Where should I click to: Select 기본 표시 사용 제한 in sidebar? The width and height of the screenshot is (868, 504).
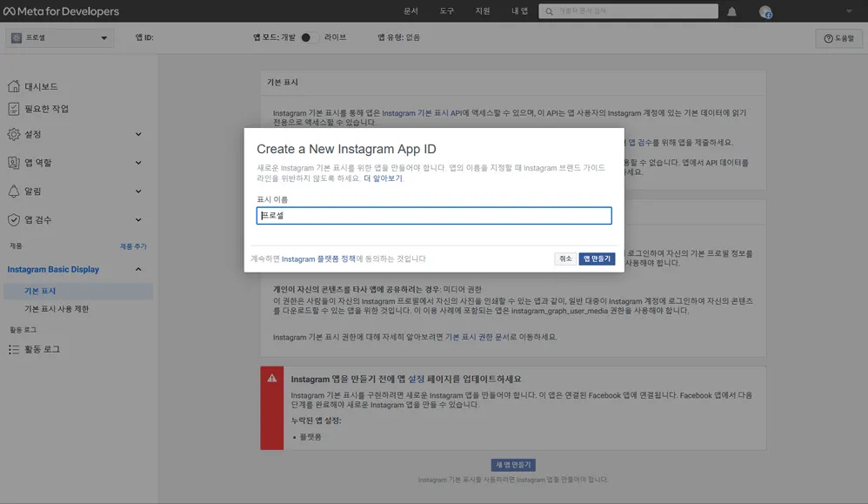coord(57,309)
